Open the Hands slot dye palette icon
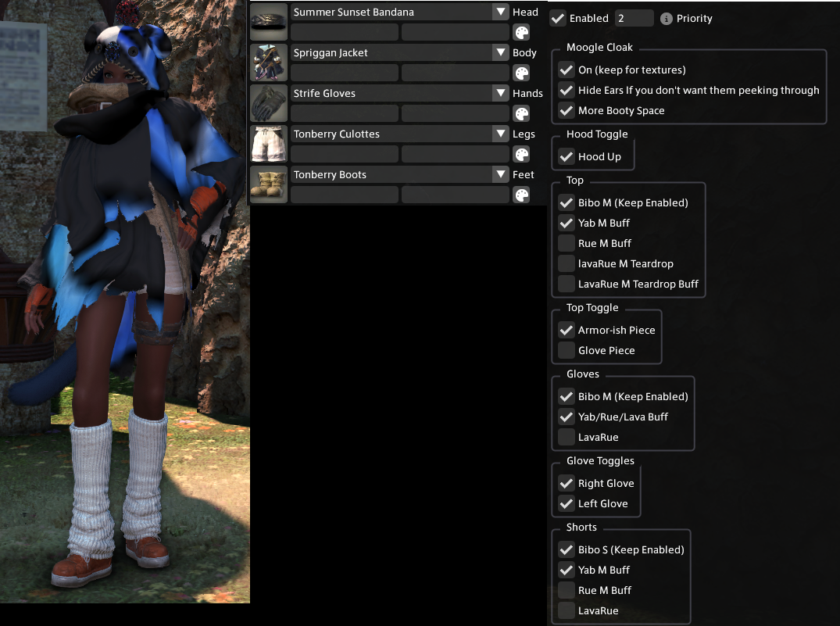Viewport: 840px width, 626px height. pyautogui.click(x=521, y=113)
